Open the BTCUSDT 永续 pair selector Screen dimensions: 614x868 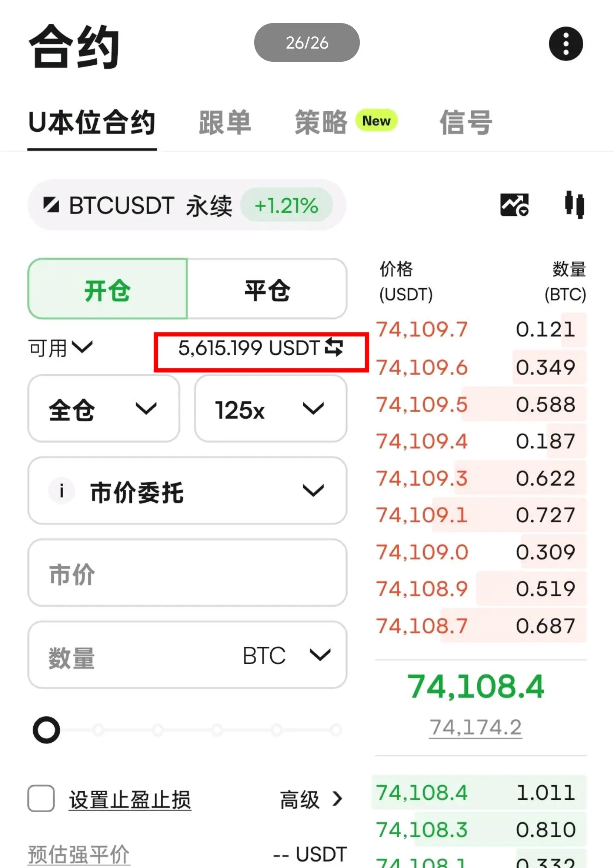[x=187, y=205]
